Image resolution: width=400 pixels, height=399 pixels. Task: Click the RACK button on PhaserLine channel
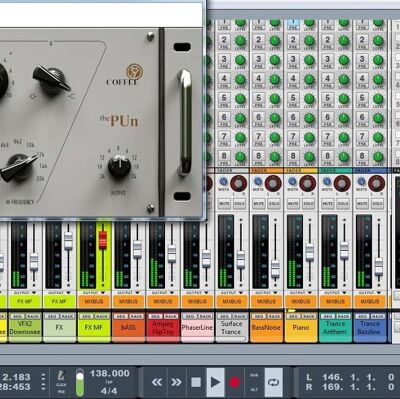[x=205, y=316]
